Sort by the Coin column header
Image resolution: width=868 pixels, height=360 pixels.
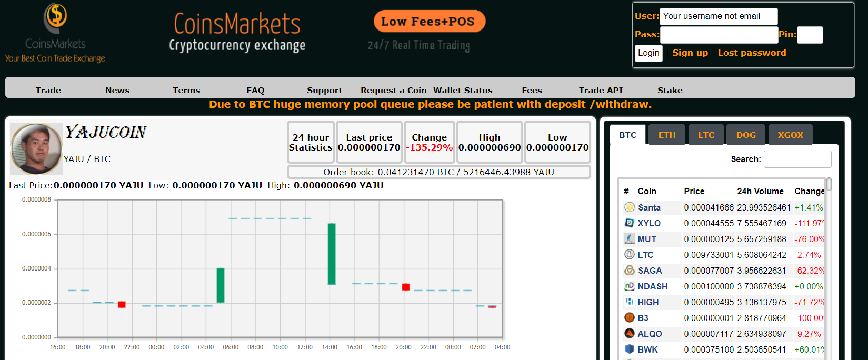[x=647, y=191]
